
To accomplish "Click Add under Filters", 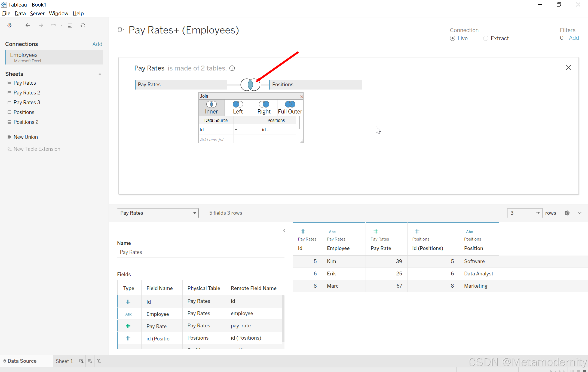I will coord(574,38).
